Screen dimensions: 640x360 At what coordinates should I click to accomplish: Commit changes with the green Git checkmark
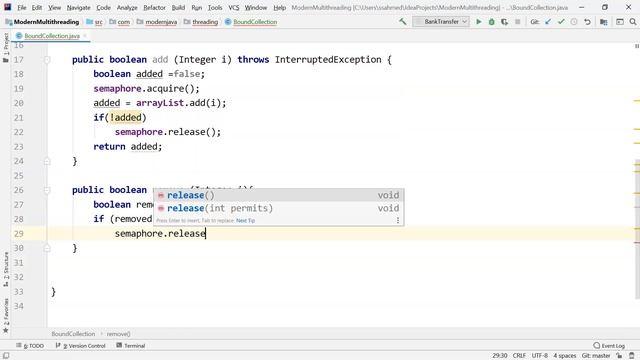pos(561,22)
